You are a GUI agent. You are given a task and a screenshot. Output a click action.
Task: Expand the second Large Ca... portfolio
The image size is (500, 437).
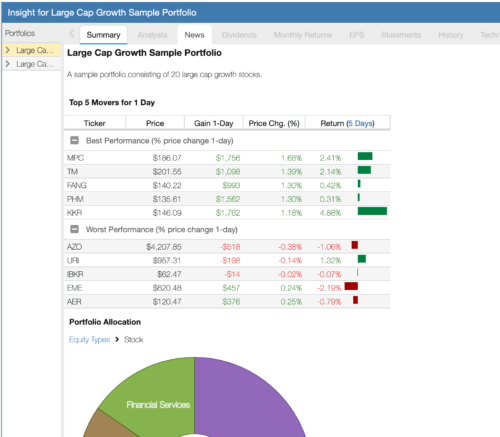(x=8, y=64)
